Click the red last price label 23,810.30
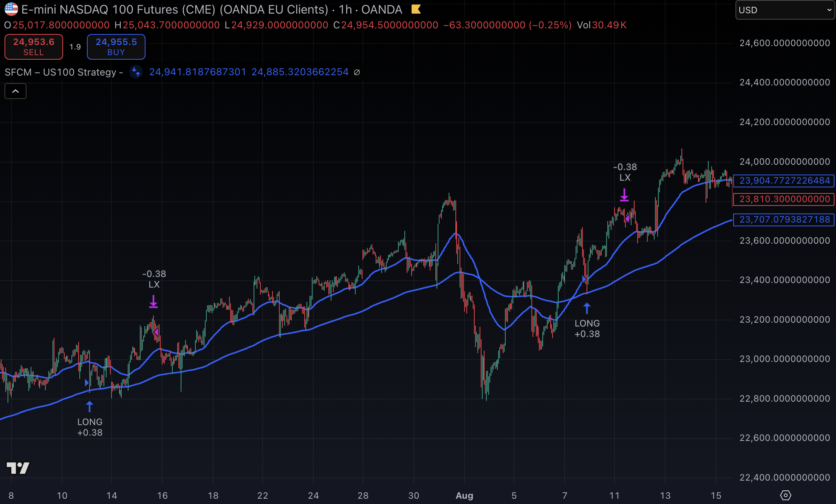 (783, 199)
